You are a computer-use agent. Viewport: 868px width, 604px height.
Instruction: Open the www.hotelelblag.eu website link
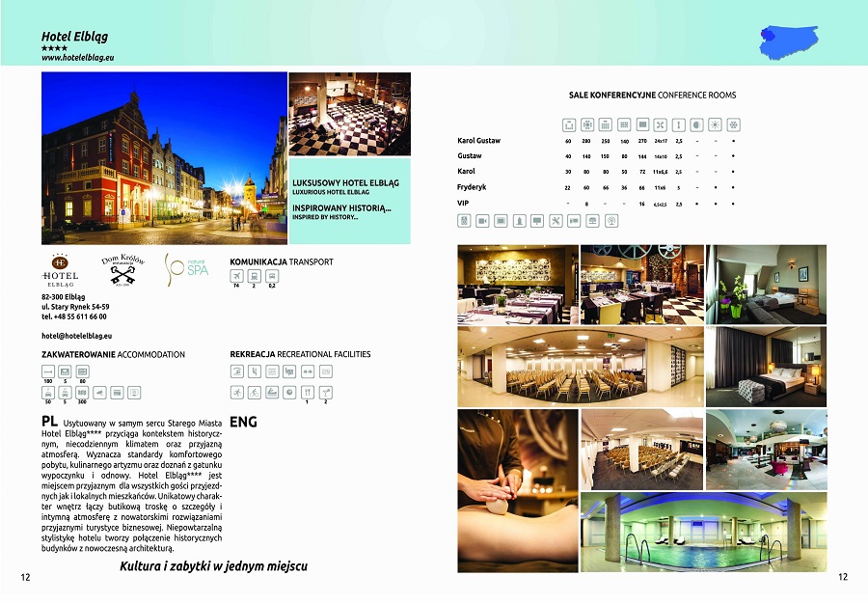[x=77, y=57]
